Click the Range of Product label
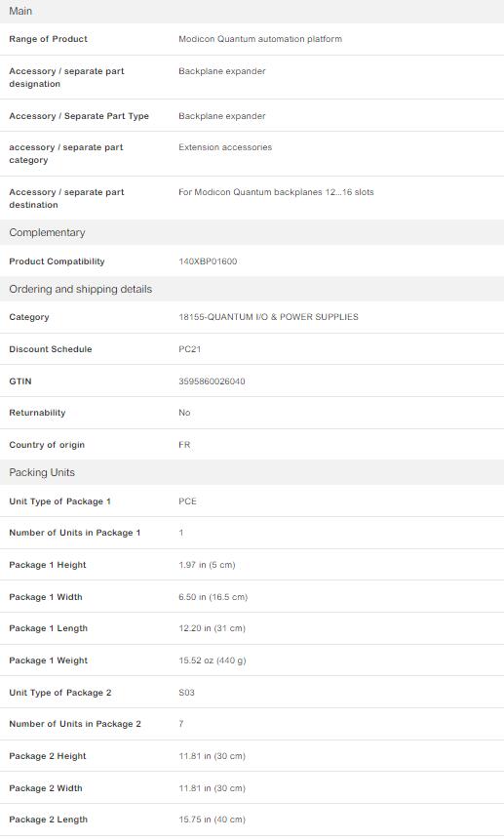Image resolution: width=504 pixels, height=840 pixels. [48, 39]
